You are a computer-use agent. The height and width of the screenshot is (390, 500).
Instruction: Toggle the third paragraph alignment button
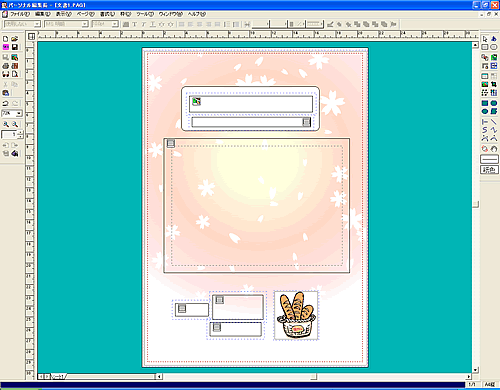coord(200,24)
